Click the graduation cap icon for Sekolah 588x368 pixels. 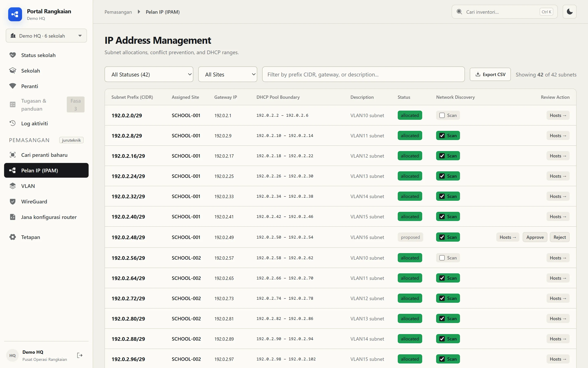click(x=13, y=71)
